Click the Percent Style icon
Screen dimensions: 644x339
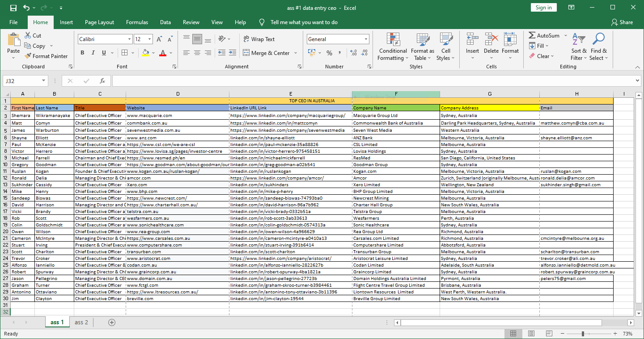point(329,53)
